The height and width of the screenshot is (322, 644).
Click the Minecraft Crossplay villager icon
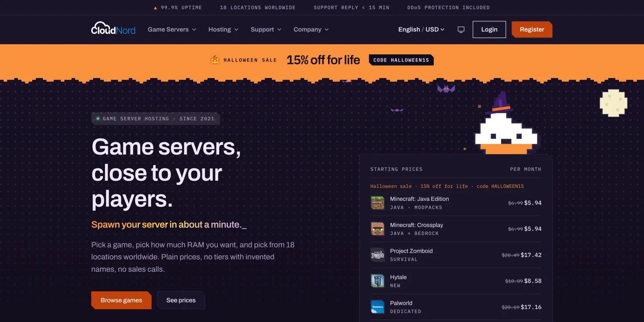[378, 229]
